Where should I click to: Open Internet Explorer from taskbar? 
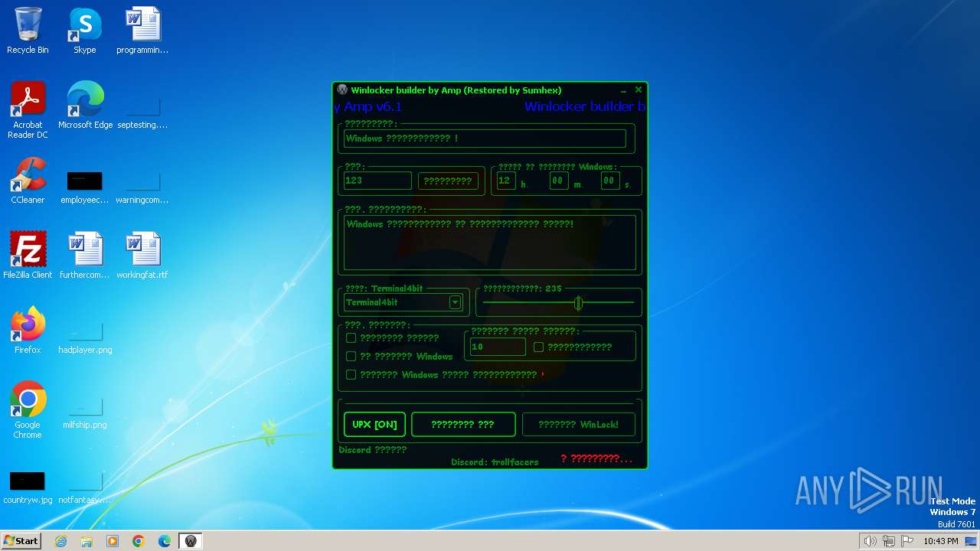[x=61, y=541]
